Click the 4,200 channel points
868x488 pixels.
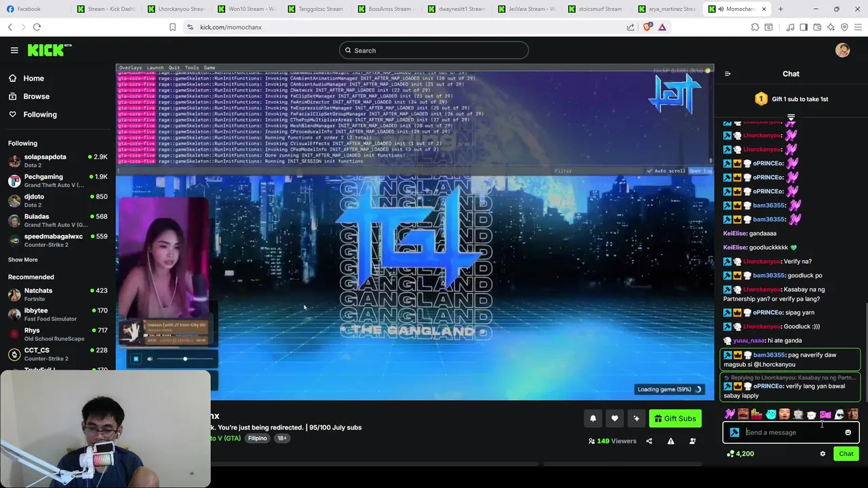coord(740,454)
